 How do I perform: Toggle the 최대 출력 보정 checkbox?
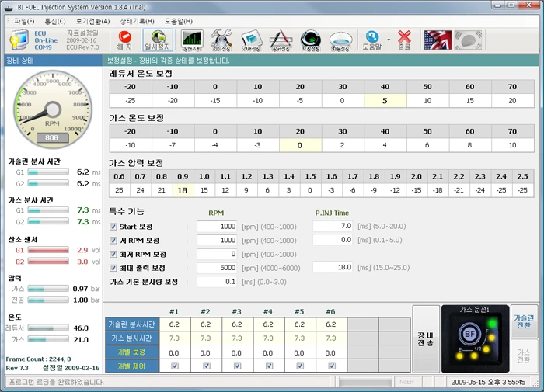(113, 268)
